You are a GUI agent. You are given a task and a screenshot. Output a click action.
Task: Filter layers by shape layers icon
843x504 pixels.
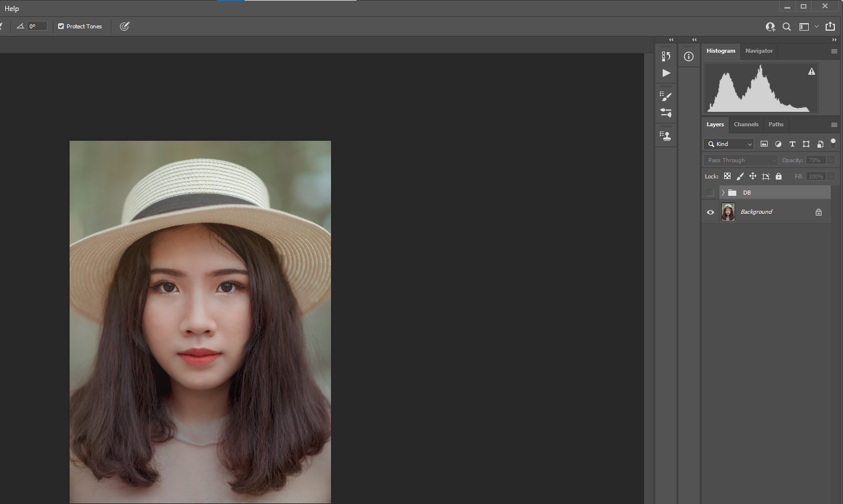[806, 144]
